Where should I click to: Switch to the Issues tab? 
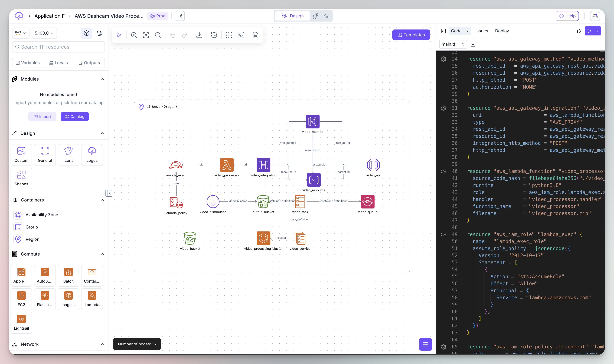[481, 31]
